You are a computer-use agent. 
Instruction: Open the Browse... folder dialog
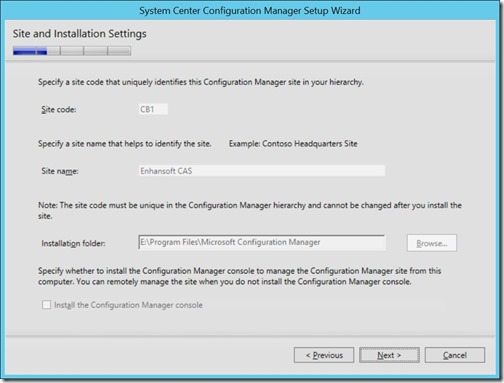432,243
